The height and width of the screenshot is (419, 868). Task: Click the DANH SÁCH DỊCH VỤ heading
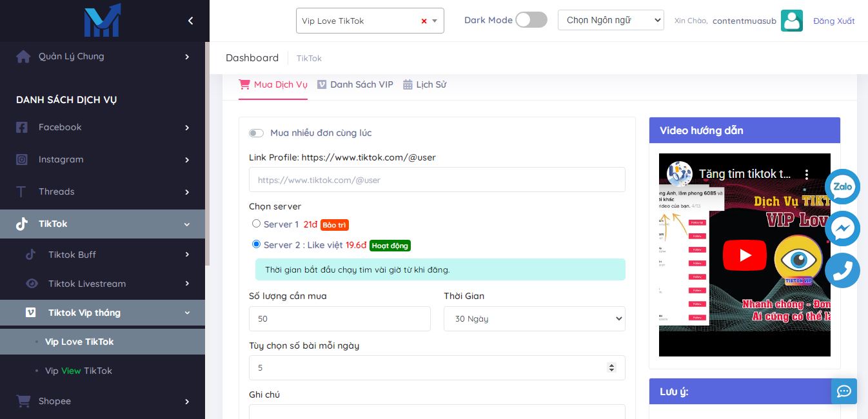coord(66,100)
